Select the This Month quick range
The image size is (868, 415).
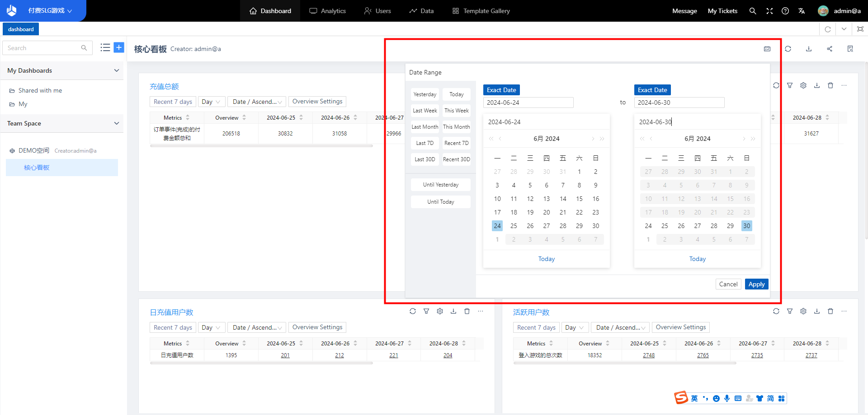click(456, 127)
